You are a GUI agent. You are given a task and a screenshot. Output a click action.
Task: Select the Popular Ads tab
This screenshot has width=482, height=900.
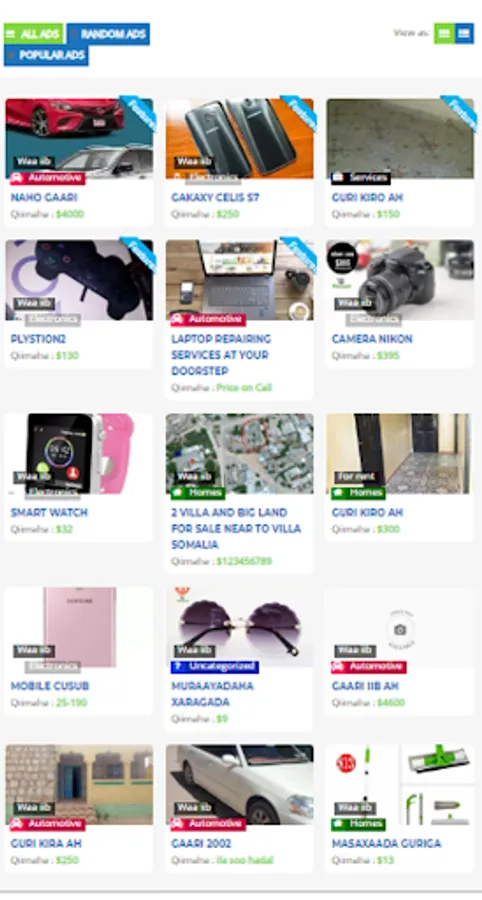click(x=46, y=56)
